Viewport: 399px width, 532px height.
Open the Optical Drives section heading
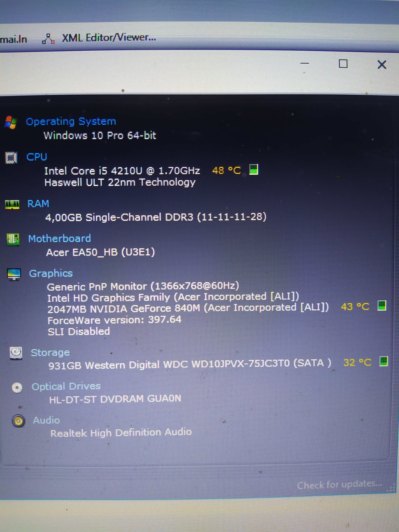(66, 386)
